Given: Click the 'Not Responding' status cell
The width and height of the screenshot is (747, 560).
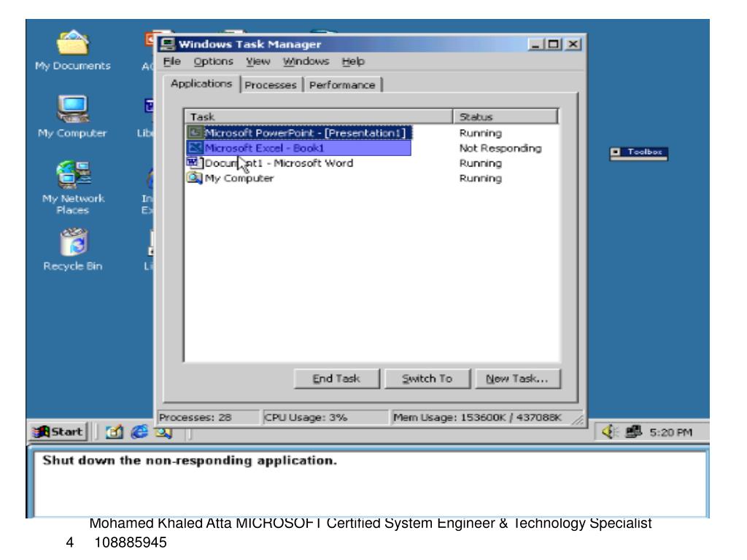Looking at the screenshot, I should [500, 148].
